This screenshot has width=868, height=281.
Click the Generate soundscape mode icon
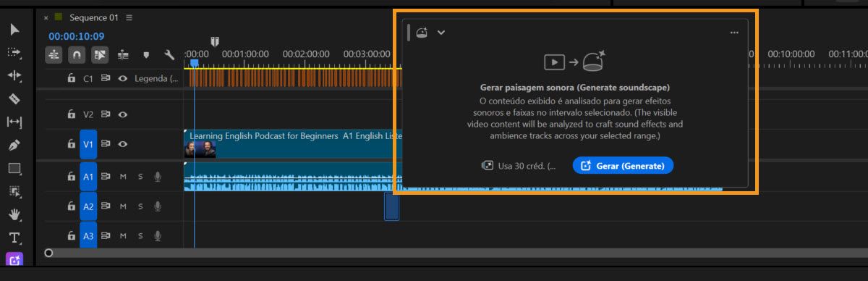click(x=422, y=32)
